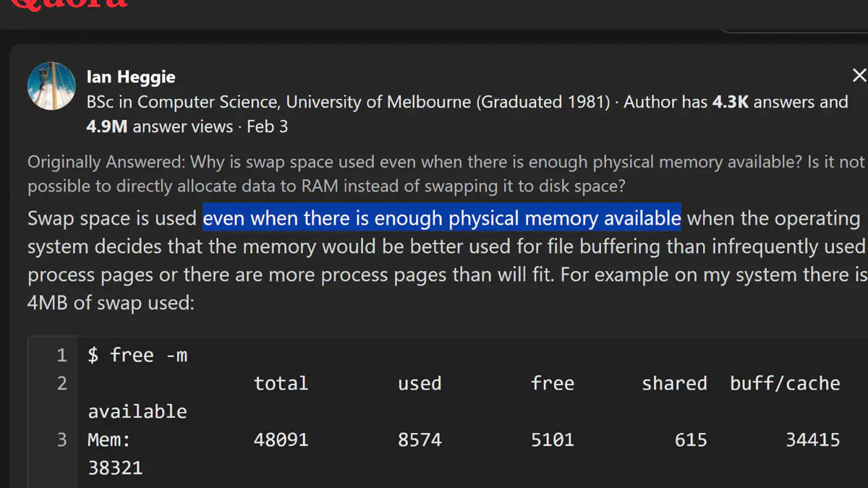Viewport: 868px width, 488px height.
Task: Open the Ian Heggie author name link
Action: tap(131, 77)
